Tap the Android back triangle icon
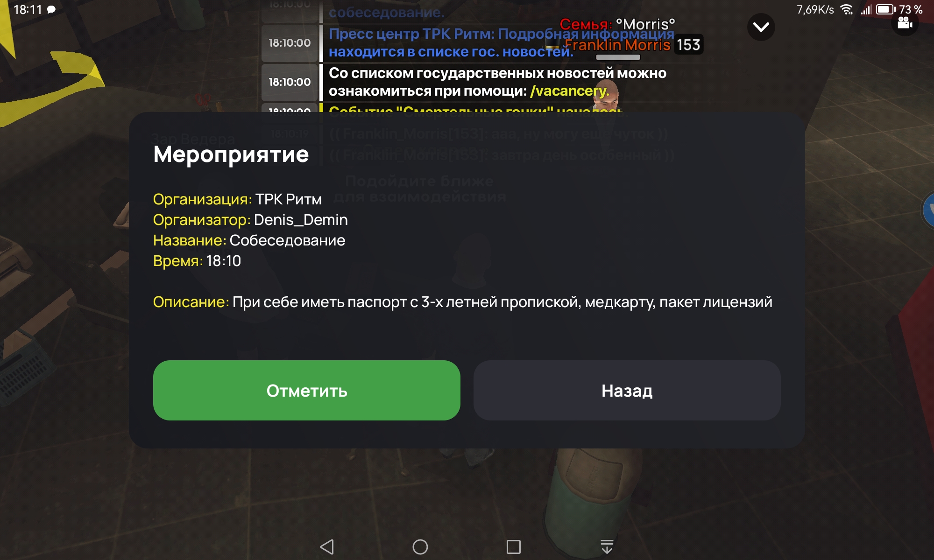934x560 pixels. coord(327,546)
